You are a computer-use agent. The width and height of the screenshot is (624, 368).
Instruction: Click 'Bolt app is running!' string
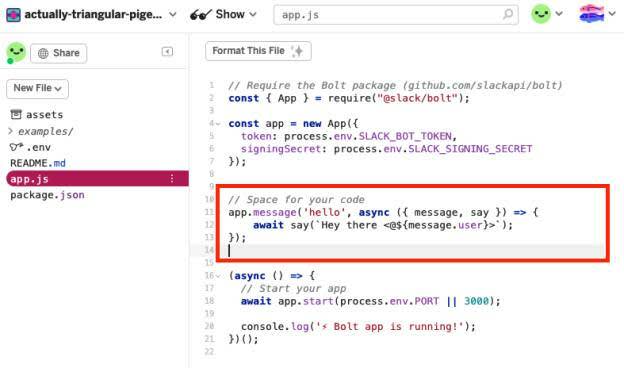tap(390, 326)
